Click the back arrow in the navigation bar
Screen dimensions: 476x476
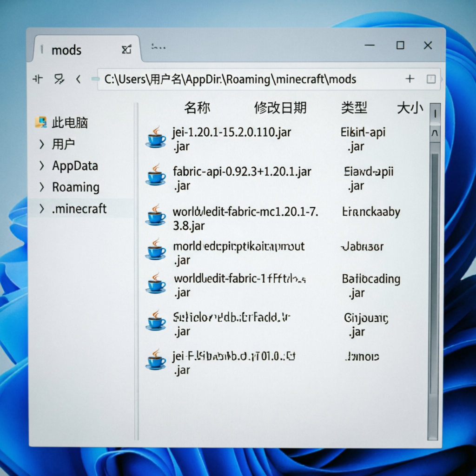pyautogui.click(x=78, y=79)
